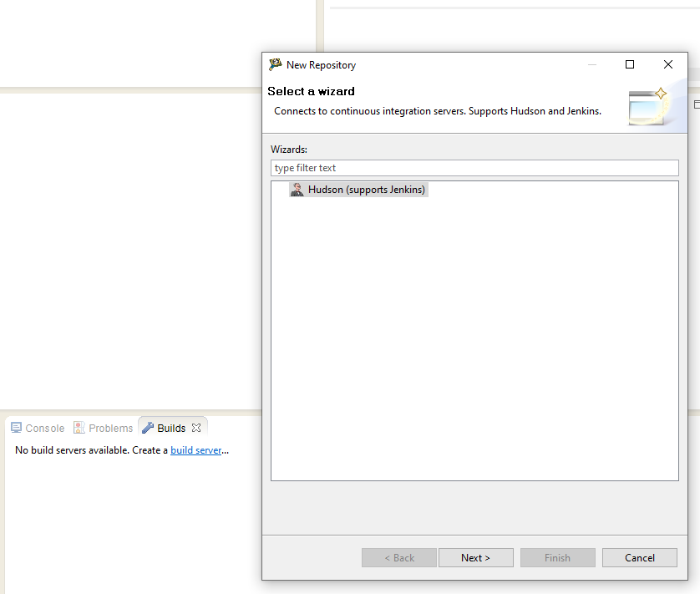Select the Hudson (supports Jenkins) wizard entry
The width and height of the screenshot is (700, 594).
(358, 190)
